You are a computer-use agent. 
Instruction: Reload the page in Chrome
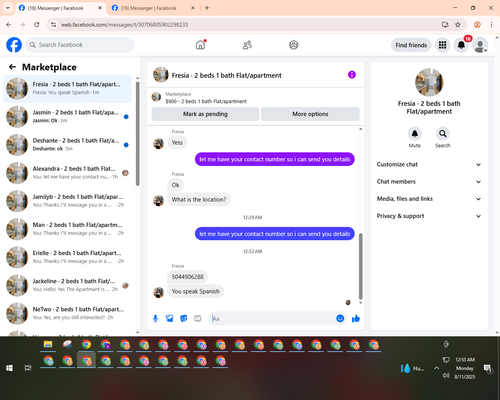click(37, 25)
